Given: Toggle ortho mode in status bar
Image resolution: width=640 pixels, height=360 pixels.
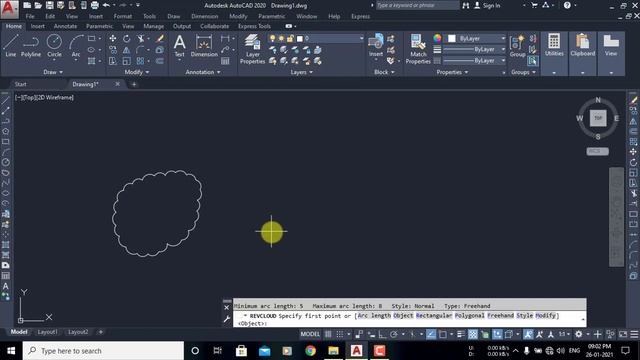Looking at the screenshot, I should pos(382,334).
